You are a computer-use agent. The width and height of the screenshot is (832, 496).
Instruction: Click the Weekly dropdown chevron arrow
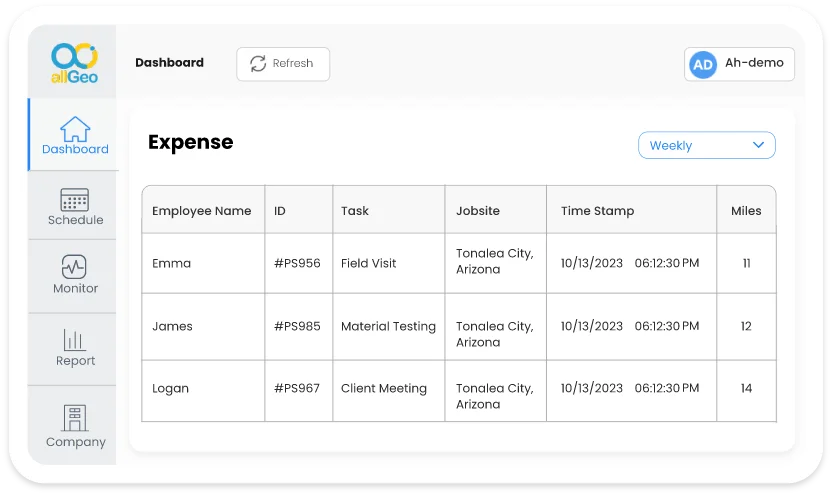pyautogui.click(x=758, y=145)
